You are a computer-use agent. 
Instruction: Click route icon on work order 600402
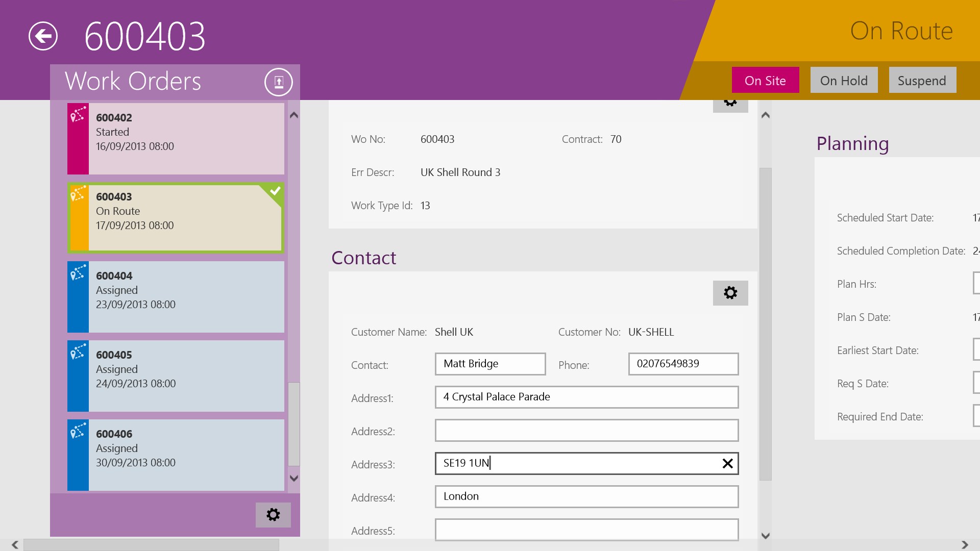[78, 114]
